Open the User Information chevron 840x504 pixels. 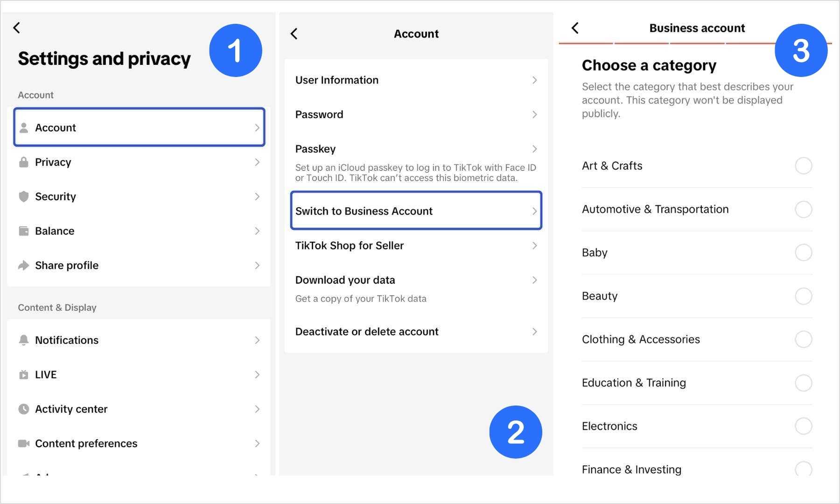coord(535,80)
